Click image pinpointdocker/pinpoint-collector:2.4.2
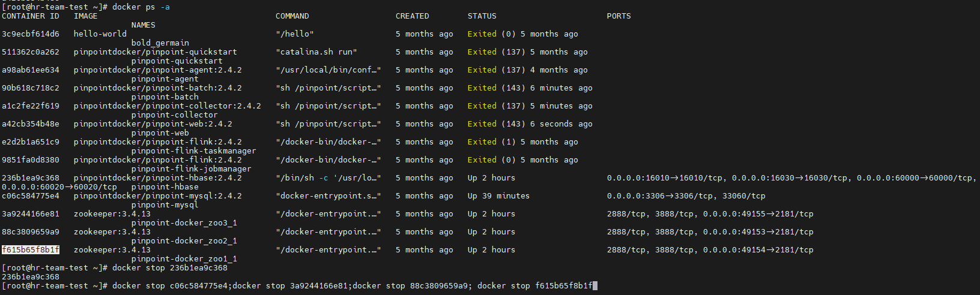 168,106
